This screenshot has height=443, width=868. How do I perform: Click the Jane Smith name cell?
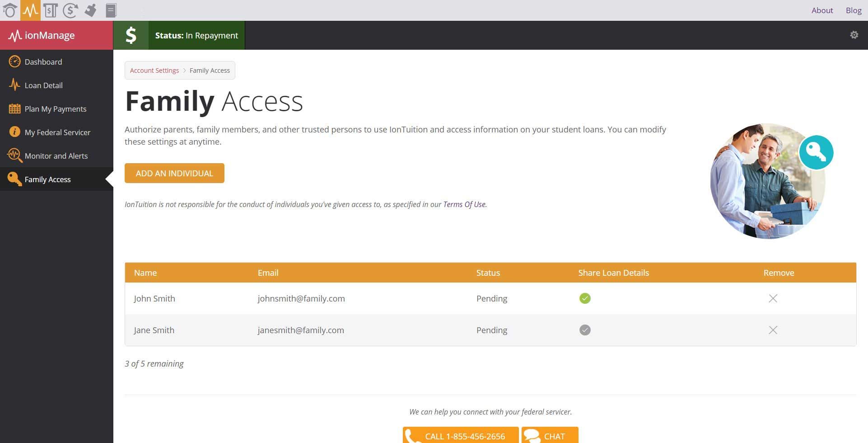pos(154,330)
